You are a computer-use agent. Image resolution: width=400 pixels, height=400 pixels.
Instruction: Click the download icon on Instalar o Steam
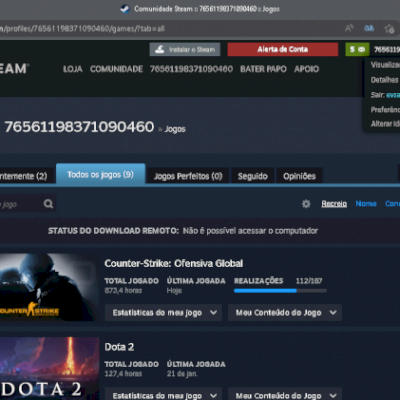pyautogui.click(x=160, y=49)
